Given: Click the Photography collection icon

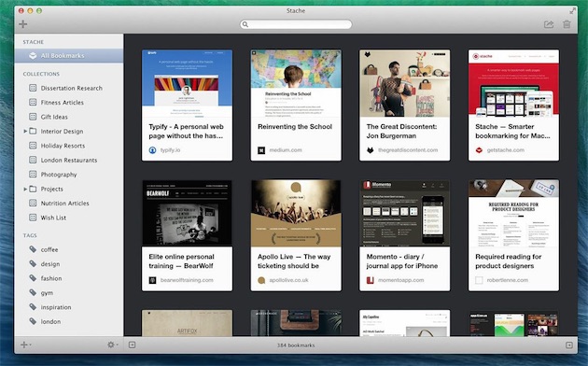Looking at the screenshot, I should [x=33, y=175].
